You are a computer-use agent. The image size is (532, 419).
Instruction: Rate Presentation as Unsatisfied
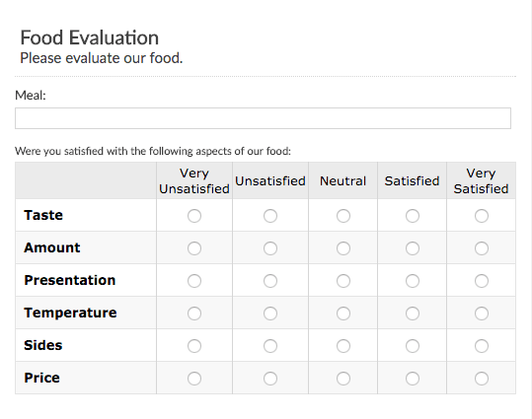(270, 281)
